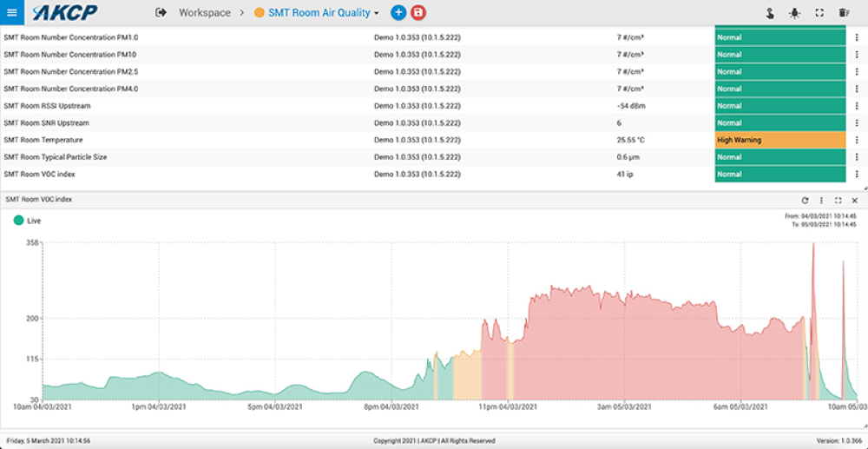Image resolution: width=868 pixels, height=449 pixels.
Task: Open options menu for SNR Upstream row
Action: (857, 123)
